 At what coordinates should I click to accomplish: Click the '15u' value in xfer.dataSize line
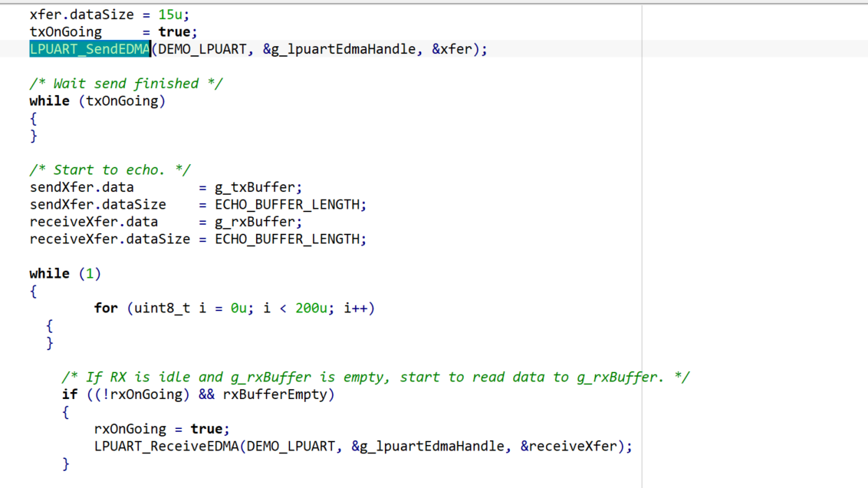(x=170, y=15)
